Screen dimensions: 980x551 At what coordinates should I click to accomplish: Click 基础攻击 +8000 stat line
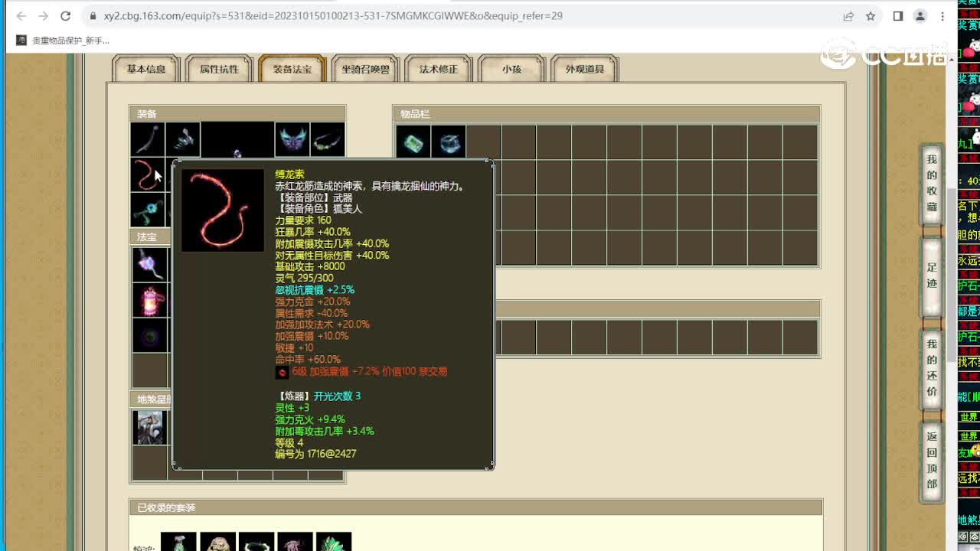pyautogui.click(x=310, y=266)
